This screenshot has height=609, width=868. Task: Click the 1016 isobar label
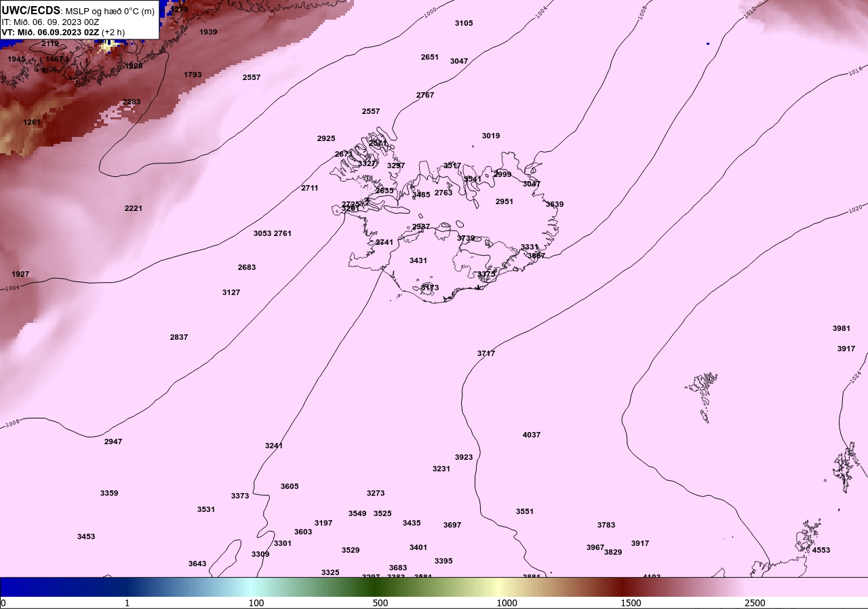pos(854,70)
